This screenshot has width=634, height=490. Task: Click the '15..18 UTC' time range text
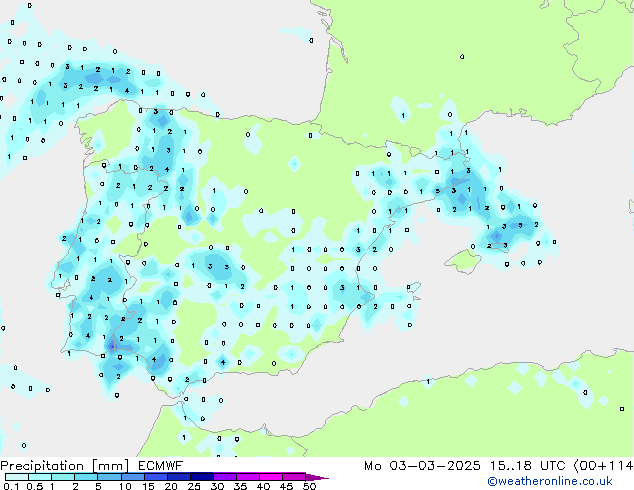pos(527,466)
